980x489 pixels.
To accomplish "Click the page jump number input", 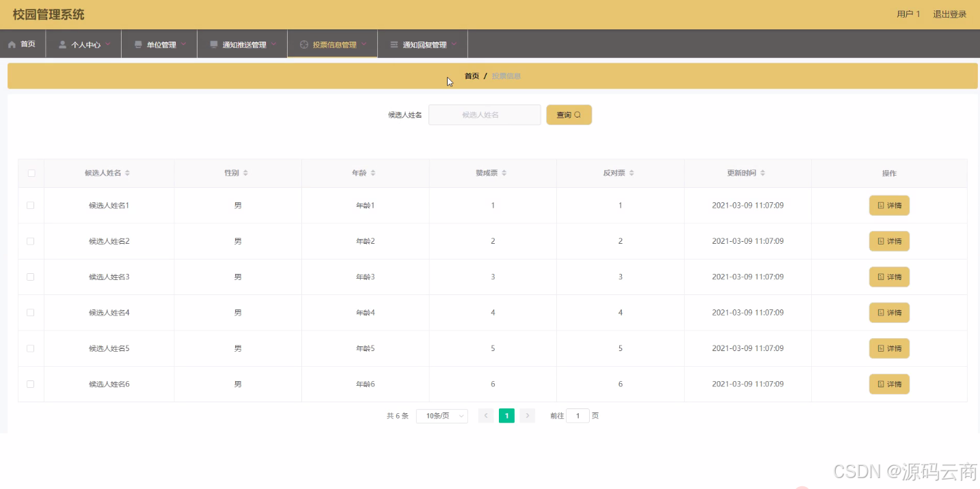I will click(x=577, y=416).
